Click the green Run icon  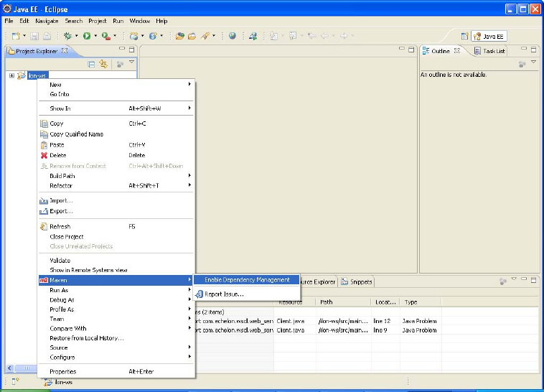pyautogui.click(x=87, y=36)
